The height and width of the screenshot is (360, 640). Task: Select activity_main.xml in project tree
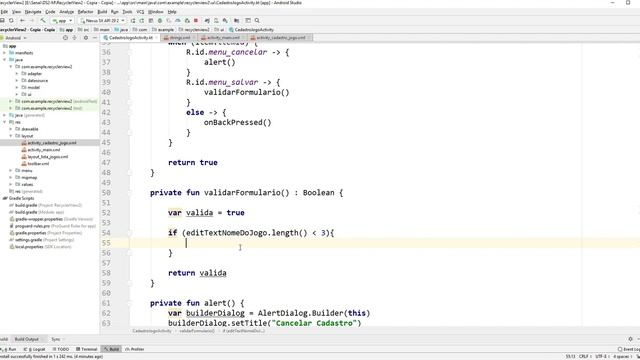[x=44, y=150]
